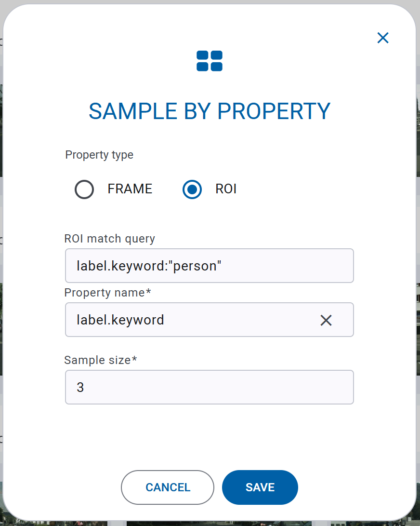
Task: Select the FRAME property type
Action: pyautogui.click(x=84, y=189)
